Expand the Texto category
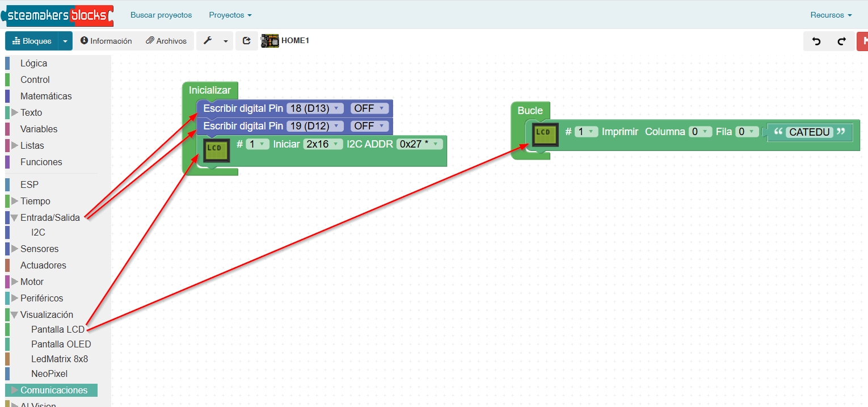This screenshot has height=407, width=868. [15, 112]
